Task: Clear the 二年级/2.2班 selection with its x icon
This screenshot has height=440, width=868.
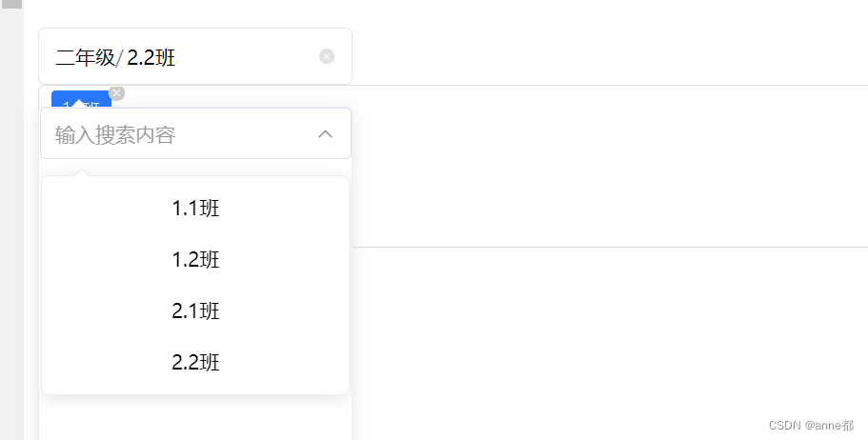Action: point(327,56)
